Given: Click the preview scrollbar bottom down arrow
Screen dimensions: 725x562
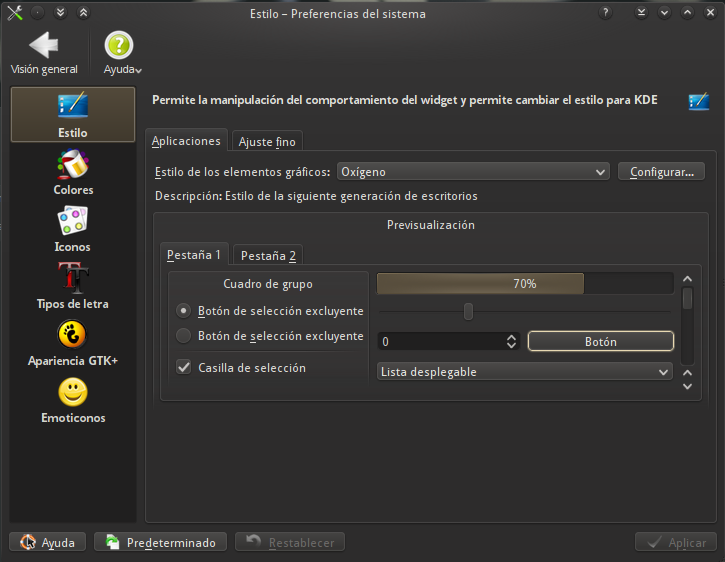Looking at the screenshot, I should [688, 387].
